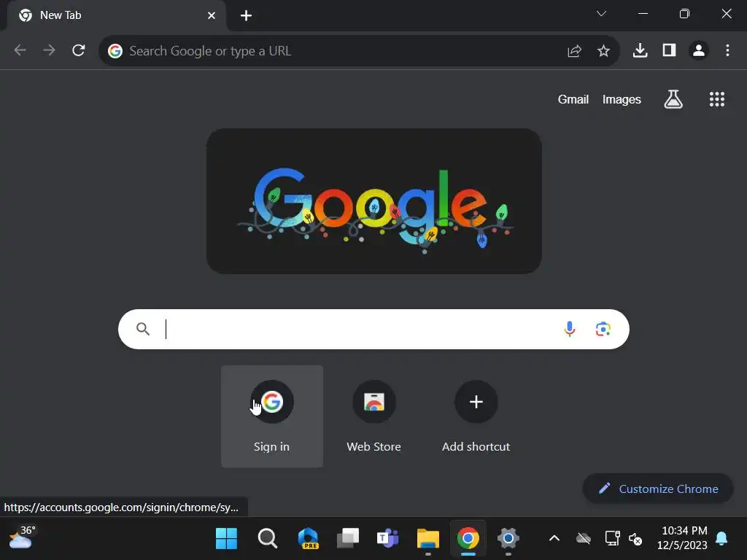Image resolution: width=747 pixels, height=560 pixels.
Task: Expand the tab search dropdown arrow
Action: coord(601,14)
